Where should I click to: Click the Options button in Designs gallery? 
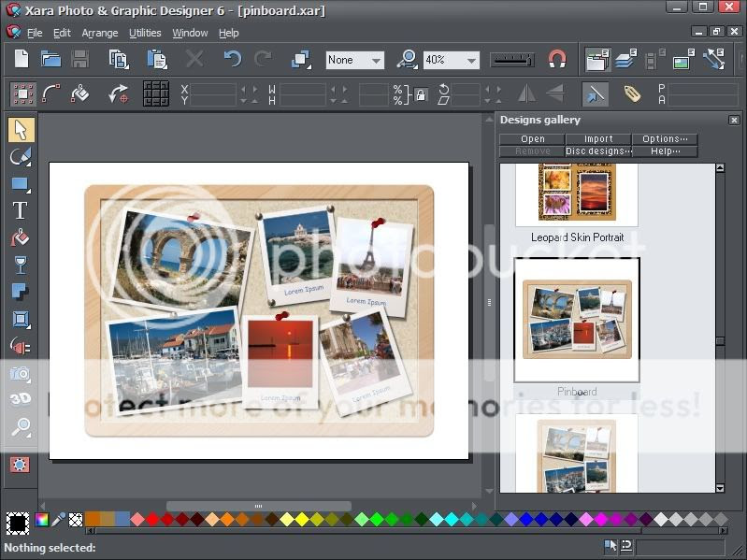[x=664, y=139]
